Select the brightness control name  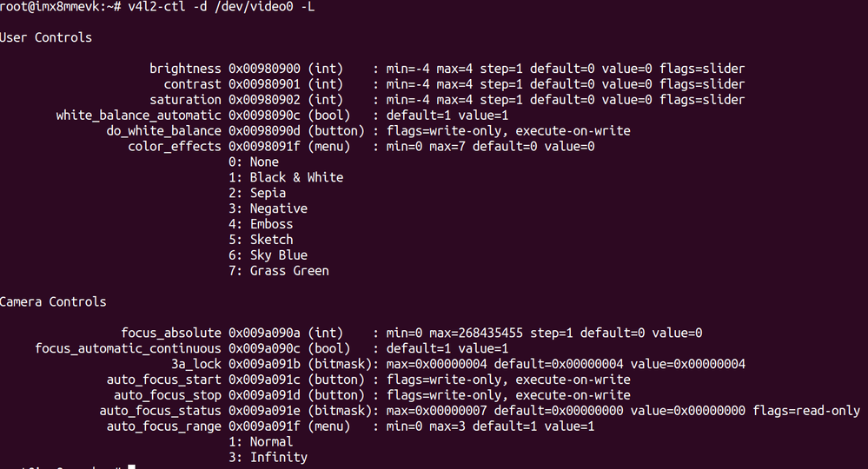click(185, 69)
